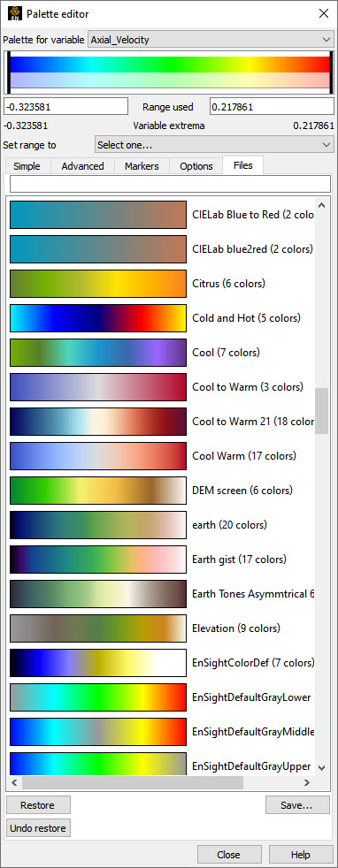Click the minimum range value field
Viewport: 338px width, 868px height.
pyautogui.click(x=66, y=107)
